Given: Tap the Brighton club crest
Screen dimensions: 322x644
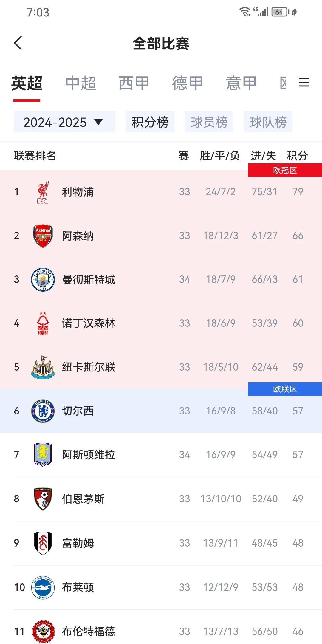Looking at the screenshot, I should (43, 588).
